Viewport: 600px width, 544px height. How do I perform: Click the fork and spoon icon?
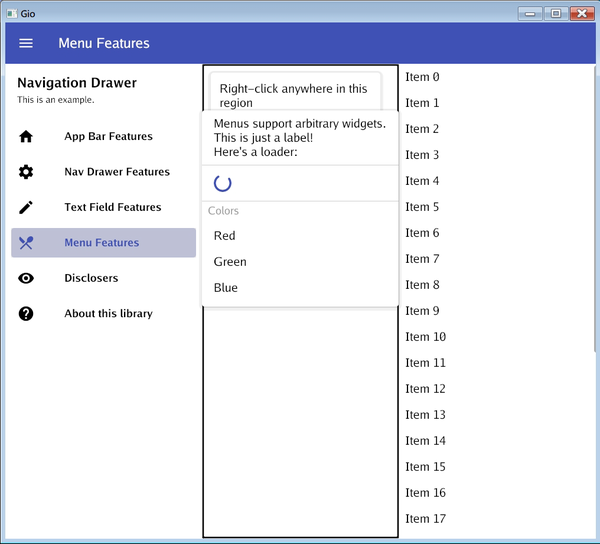(26, 243)
